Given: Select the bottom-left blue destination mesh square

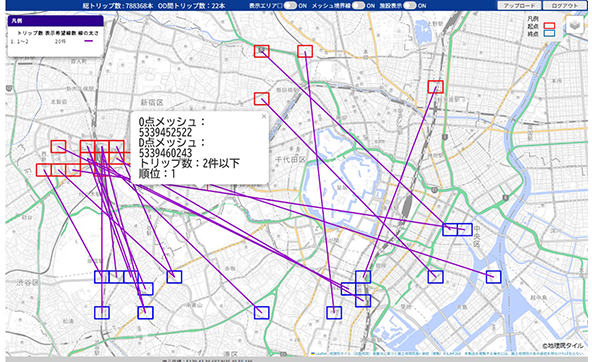Looking at the screenshot, I should point(102,313).
